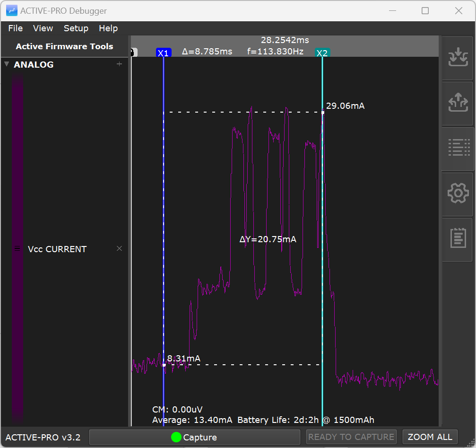476x448 pixels.
Task: Click the 29.06mA measurement label
Action: (x=345, y=105)
